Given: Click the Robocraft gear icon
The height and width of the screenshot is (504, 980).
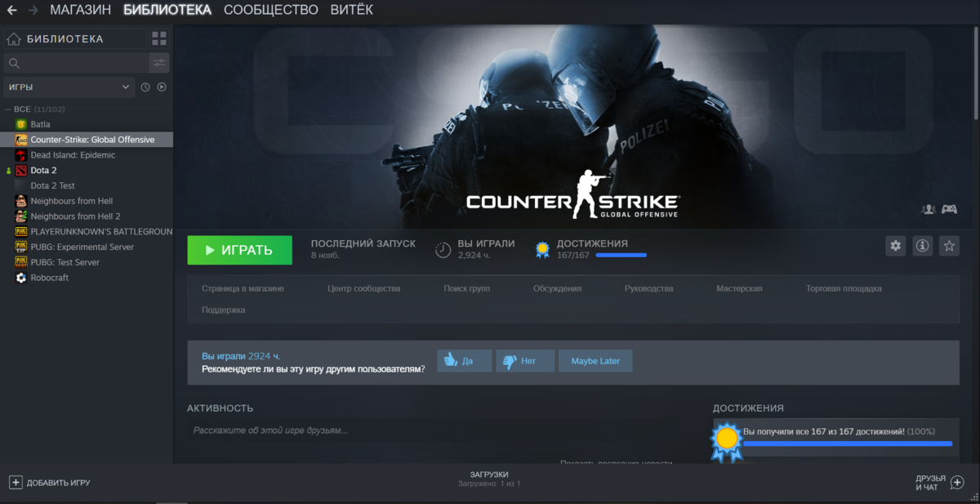Looking at the screenshot, I should 21,278.
